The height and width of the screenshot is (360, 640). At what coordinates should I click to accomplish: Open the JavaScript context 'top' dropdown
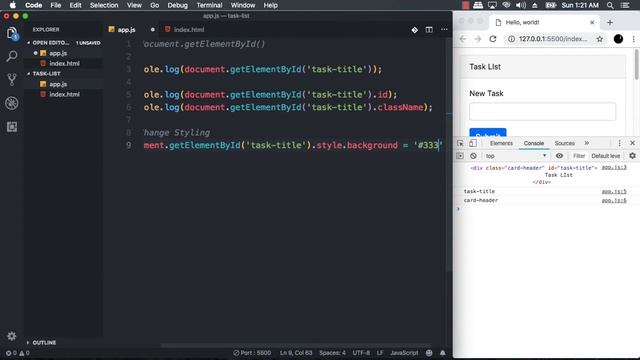pyautogui.click(x=516, y=156)
